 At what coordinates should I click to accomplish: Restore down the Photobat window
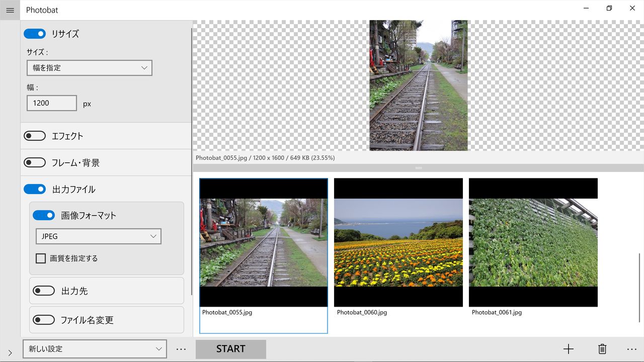pos(609,8)
